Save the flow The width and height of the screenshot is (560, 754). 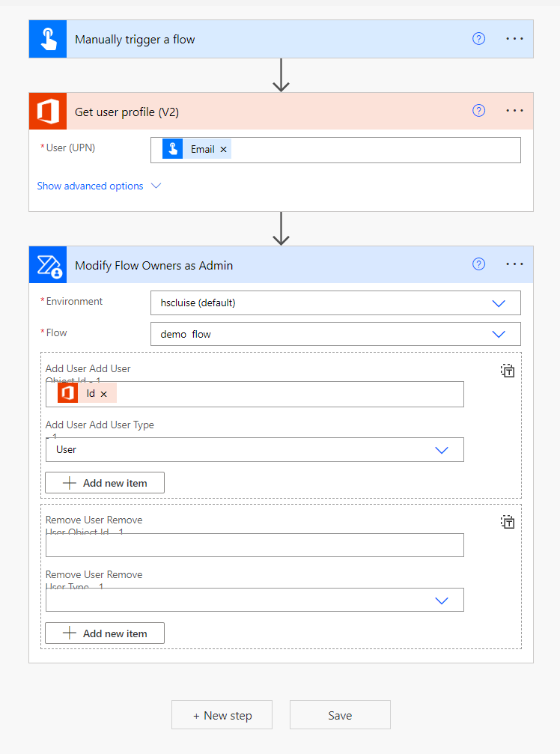[x=340, y=715]
